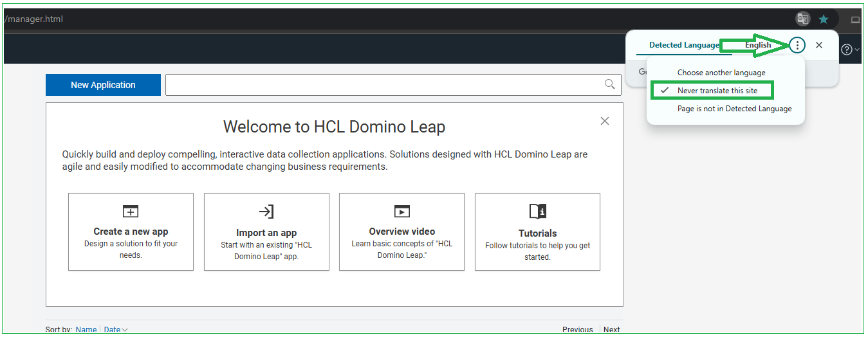868x337 pixels.
Task: Expand the Date sort dropdown
Action: [x=116, y=330]
